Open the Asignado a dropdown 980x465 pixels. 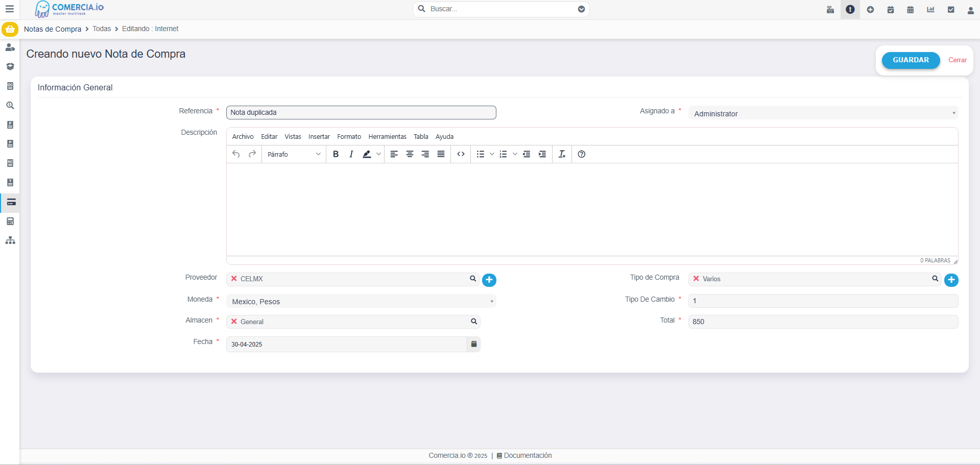coord(823,113)
